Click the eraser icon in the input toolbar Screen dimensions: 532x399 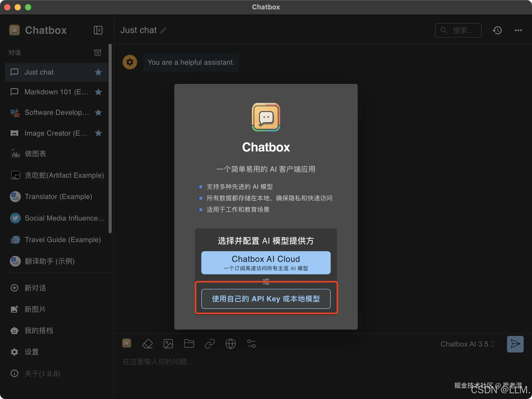point(148,344)
